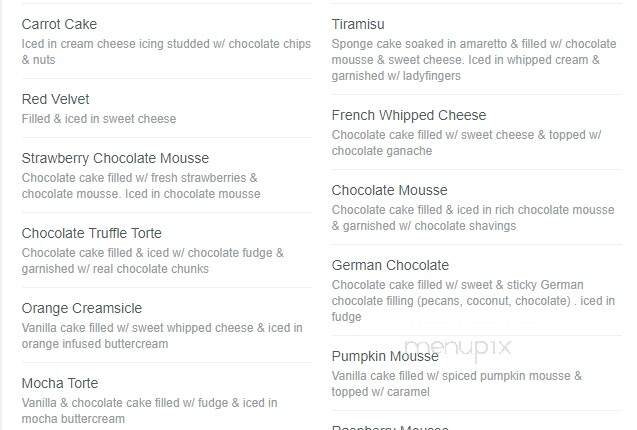The width and height of the screenshot is (637, 430).
Task: Click the Carrot Cake menu item title
Action: point(59,24)
